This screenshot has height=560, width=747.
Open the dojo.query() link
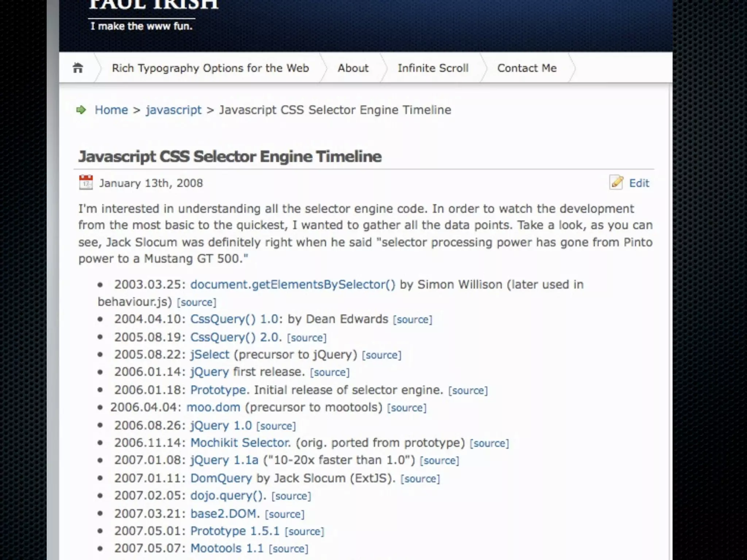[228, 495]
